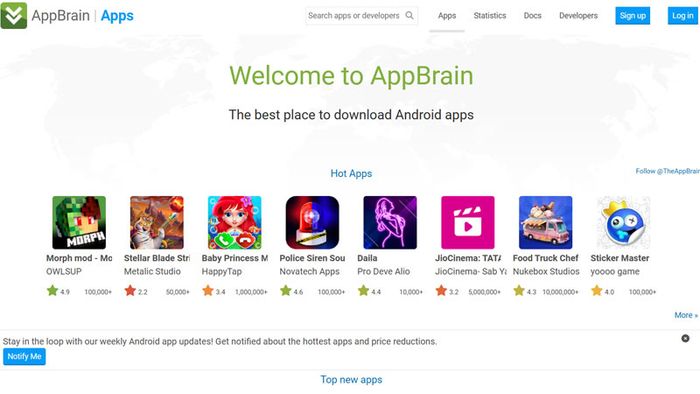The width and height of the screenshot is (700, 394).
Task: Dismiss the weekly updates notification banner
Action: [685, 338]
